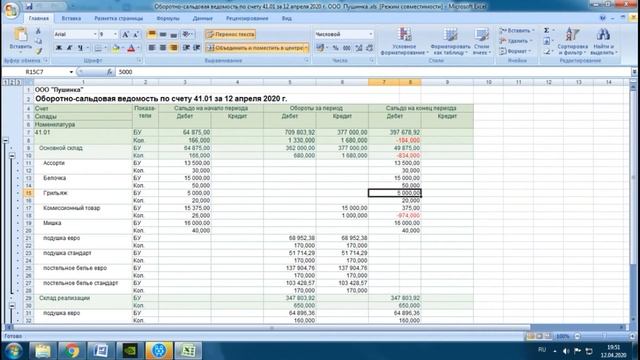Cut selection with the scissors icon
The image size is (640, 360).
[38, 31]
